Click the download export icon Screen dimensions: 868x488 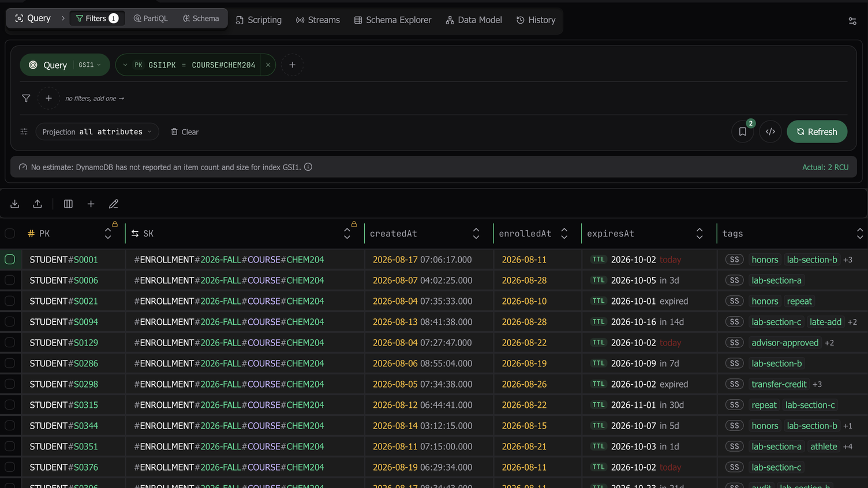pyautogui.click(x=15, y=204)
